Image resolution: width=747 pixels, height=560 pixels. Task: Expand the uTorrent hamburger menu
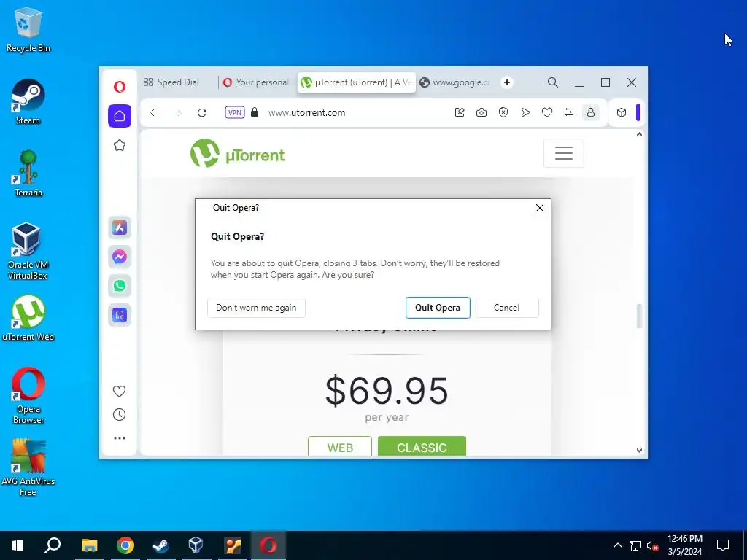(564, 153)
